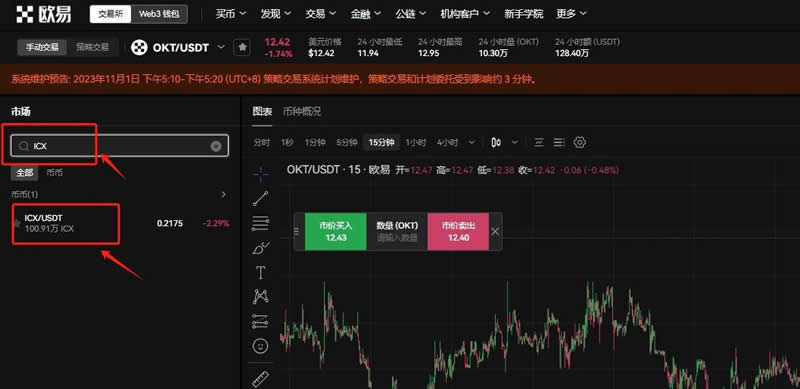Open the pattern drawing tool
The height and width of the screenshot is (389, 800).
pyautogui.click(x=261, y=297)
